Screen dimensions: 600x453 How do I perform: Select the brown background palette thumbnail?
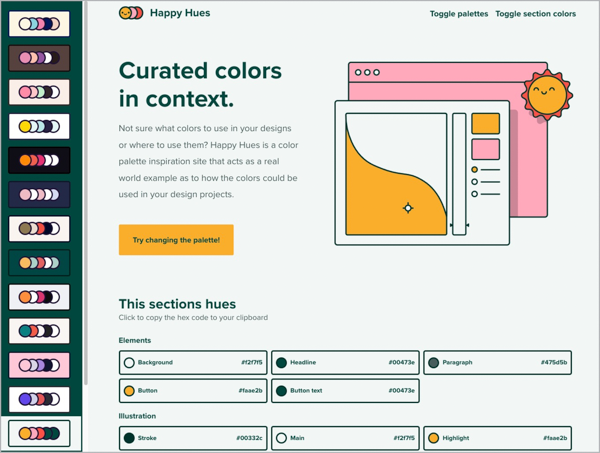(39, 58)
